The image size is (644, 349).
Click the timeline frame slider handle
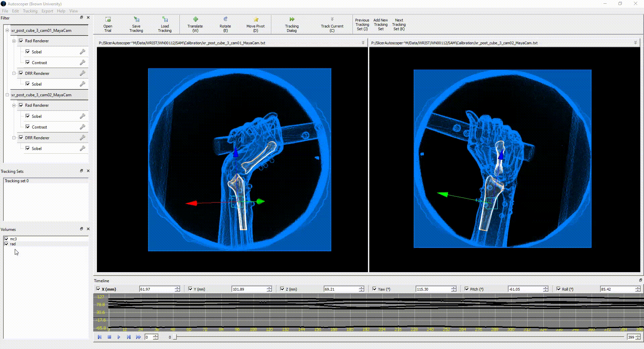(175, 337)
